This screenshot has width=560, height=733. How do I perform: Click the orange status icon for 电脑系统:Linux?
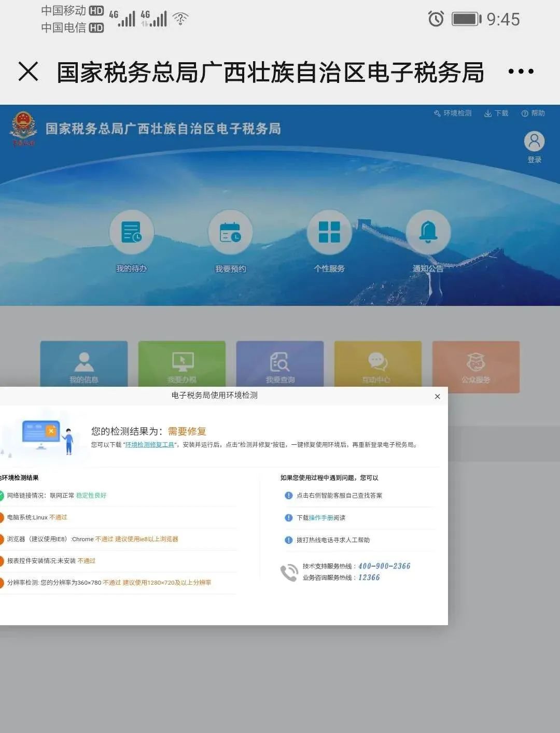pyautogui.click(x=2, y=517)
